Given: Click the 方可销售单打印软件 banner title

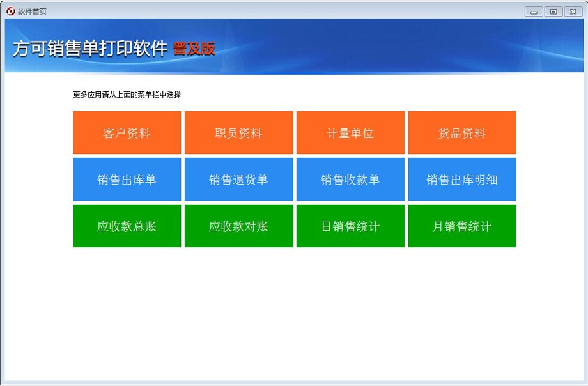Looking at the screenshot, I should coord(90,49).
